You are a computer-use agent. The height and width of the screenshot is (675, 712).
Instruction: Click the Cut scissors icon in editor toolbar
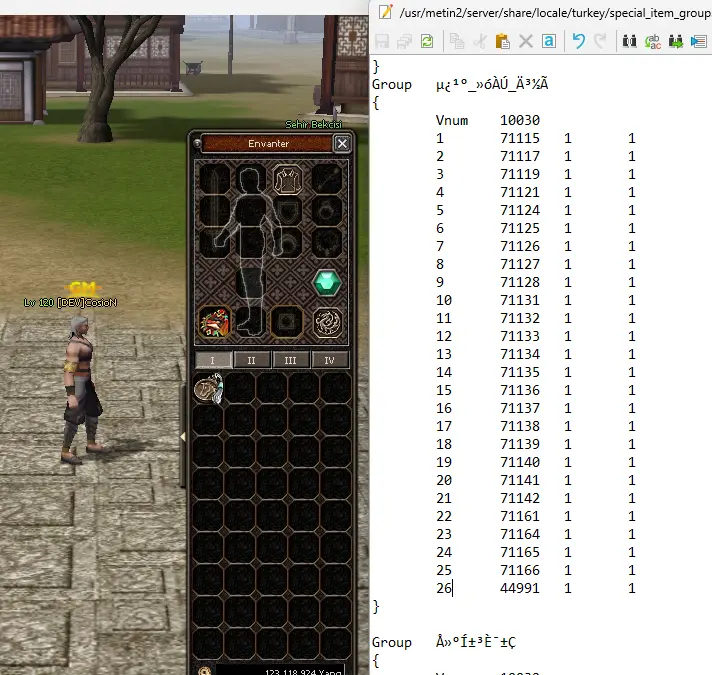coord(480,41)
